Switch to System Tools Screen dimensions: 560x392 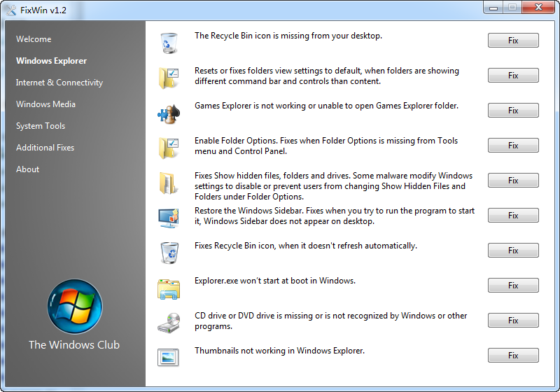[41, 126]
